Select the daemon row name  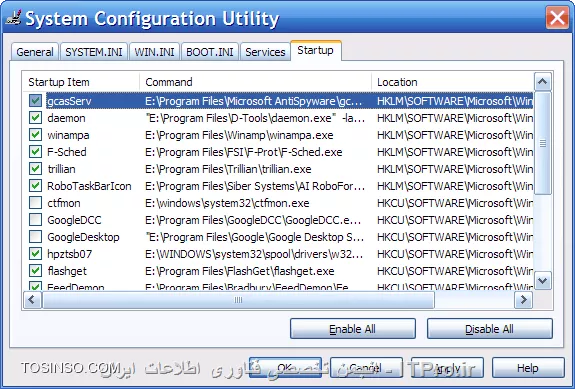coord(66,118)
